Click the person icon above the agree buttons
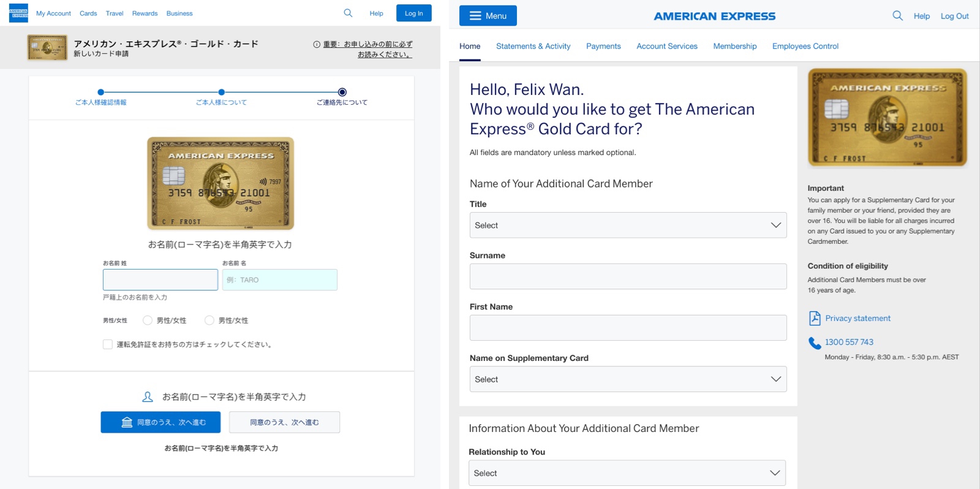Screen dimensions: 980x489 tap(148, 397)
